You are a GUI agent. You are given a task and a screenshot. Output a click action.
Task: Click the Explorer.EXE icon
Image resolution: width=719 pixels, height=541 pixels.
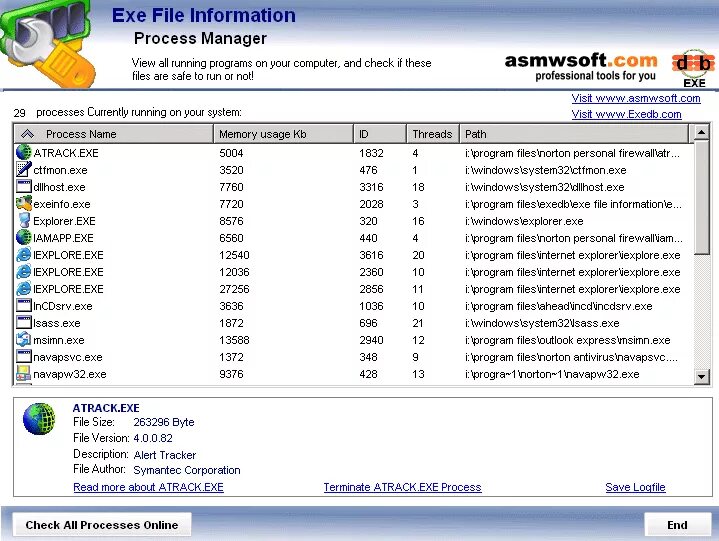pos(23,221)
